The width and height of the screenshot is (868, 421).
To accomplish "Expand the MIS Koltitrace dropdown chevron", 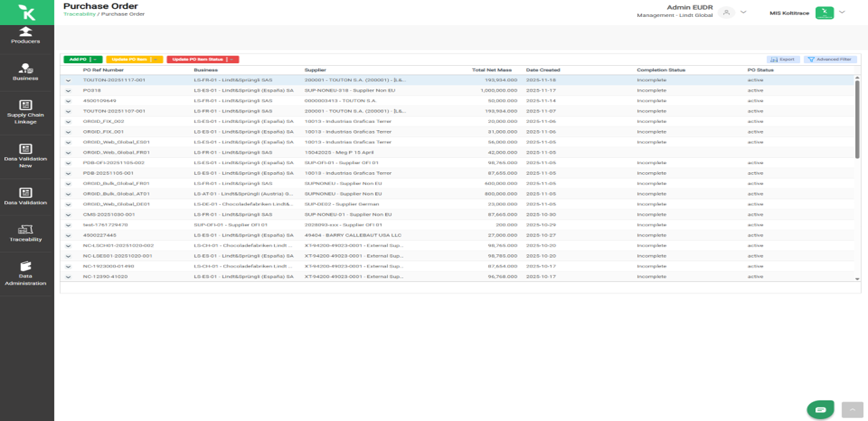I will point(842,12).
